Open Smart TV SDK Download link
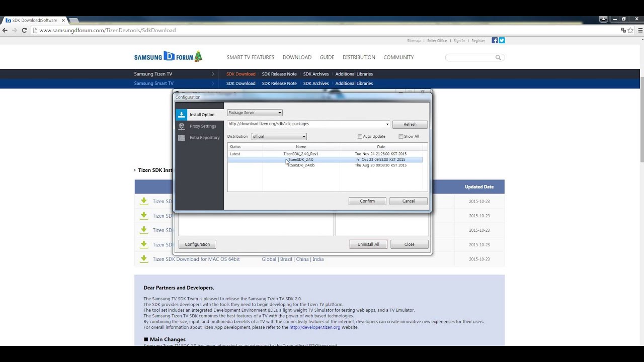The width and height of the screenshot is (644, 362). (x=240, y=83)
